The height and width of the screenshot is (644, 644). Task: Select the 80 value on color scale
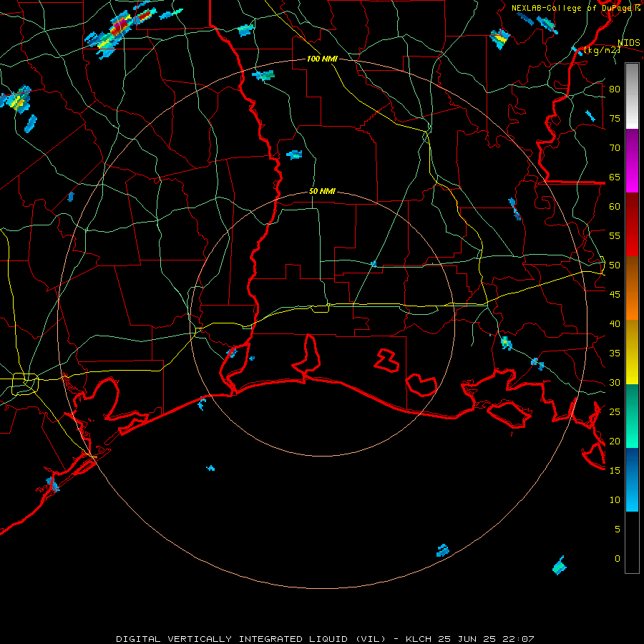coord(615,89)
